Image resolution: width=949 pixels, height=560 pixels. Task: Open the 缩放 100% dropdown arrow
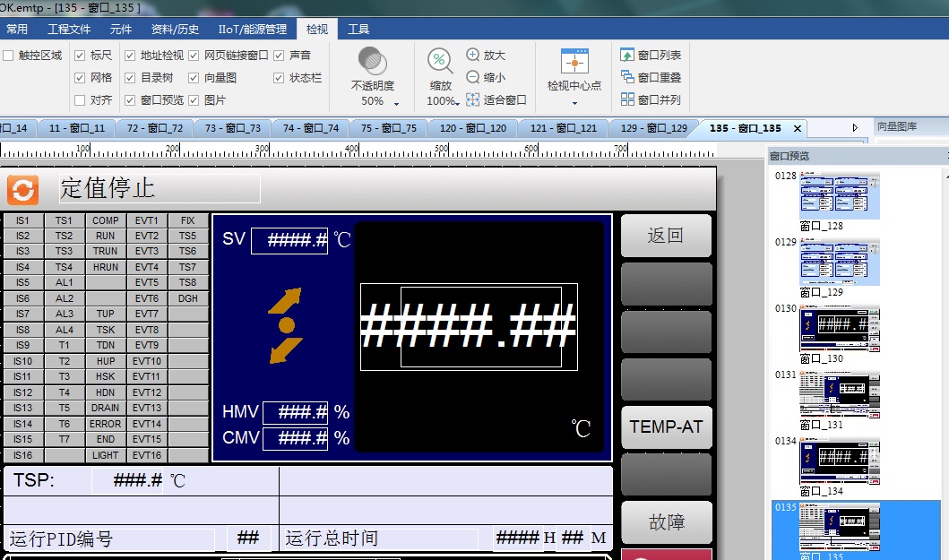(x=457, y=102)
